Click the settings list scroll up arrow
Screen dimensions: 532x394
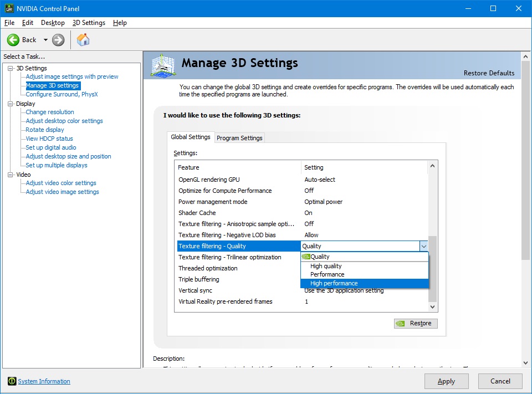coord(433,166)
